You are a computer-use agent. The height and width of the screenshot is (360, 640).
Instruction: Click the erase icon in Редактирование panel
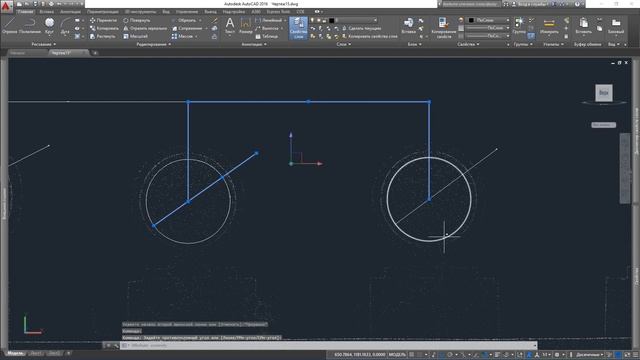pyautogui.click(x=214, y=20)
